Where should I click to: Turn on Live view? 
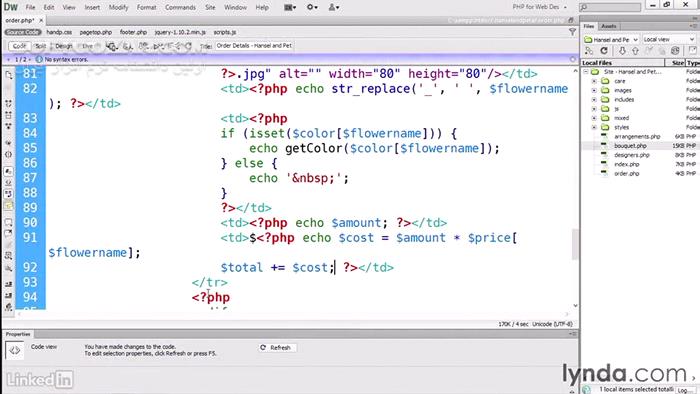click(88, 46)
